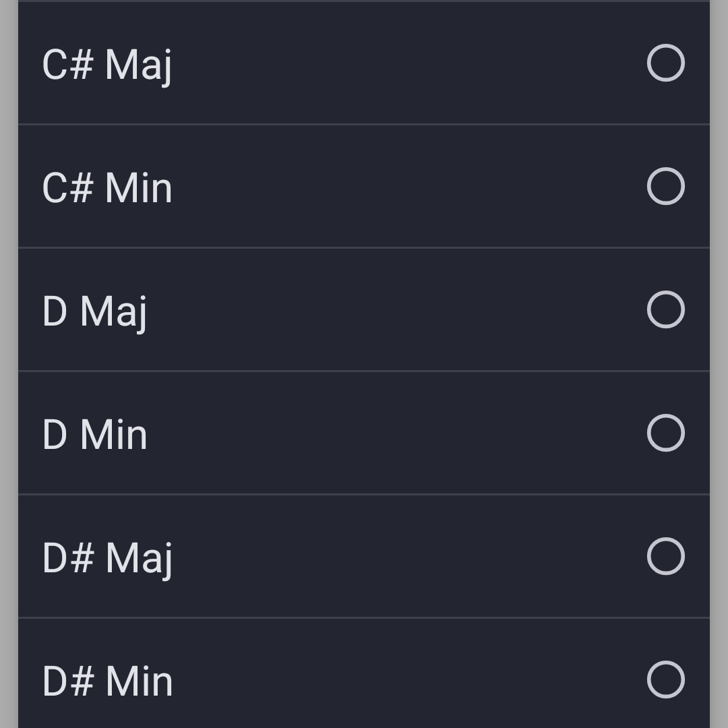Choose the "D Maj" label text
The image size is (728, 728).
pyautogui.click(x=95, y=313)
